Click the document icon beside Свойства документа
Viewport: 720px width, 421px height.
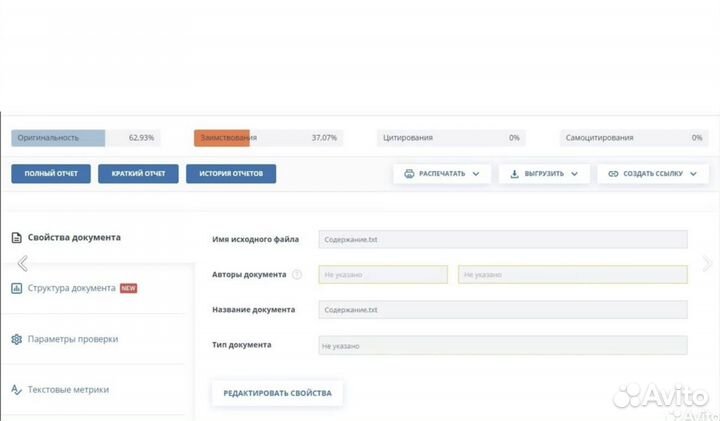(17, 237)
